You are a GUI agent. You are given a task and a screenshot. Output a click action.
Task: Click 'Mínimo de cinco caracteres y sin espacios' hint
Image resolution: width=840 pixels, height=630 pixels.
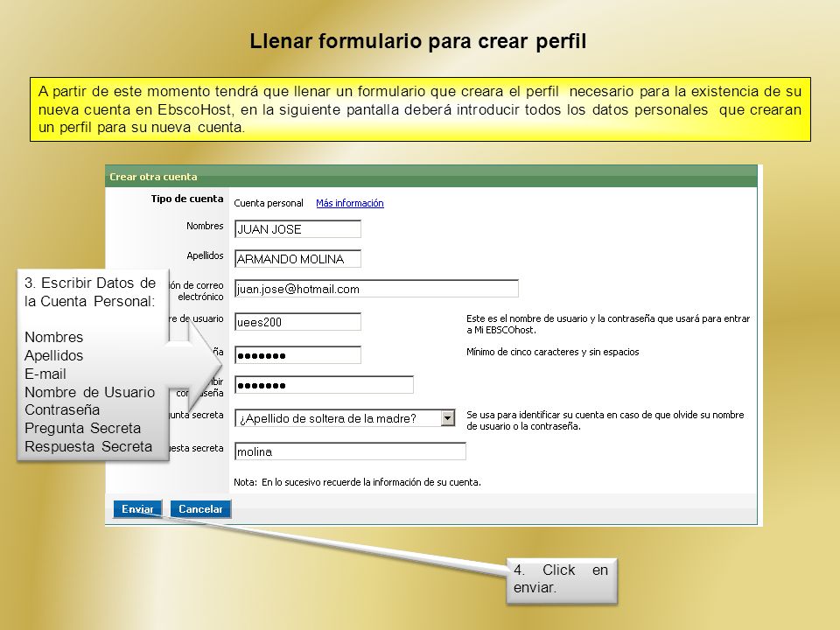point(552,352)
